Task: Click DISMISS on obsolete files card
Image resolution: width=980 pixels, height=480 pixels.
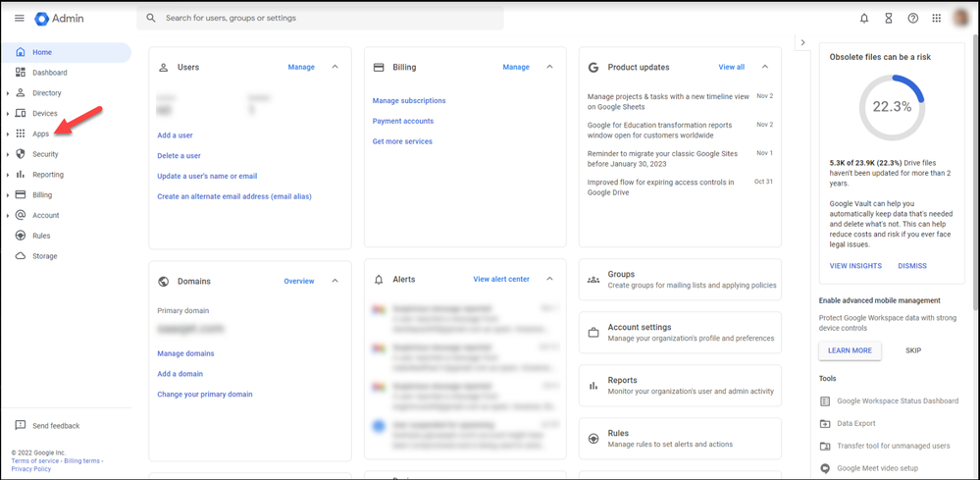Action: coord(912,266)
